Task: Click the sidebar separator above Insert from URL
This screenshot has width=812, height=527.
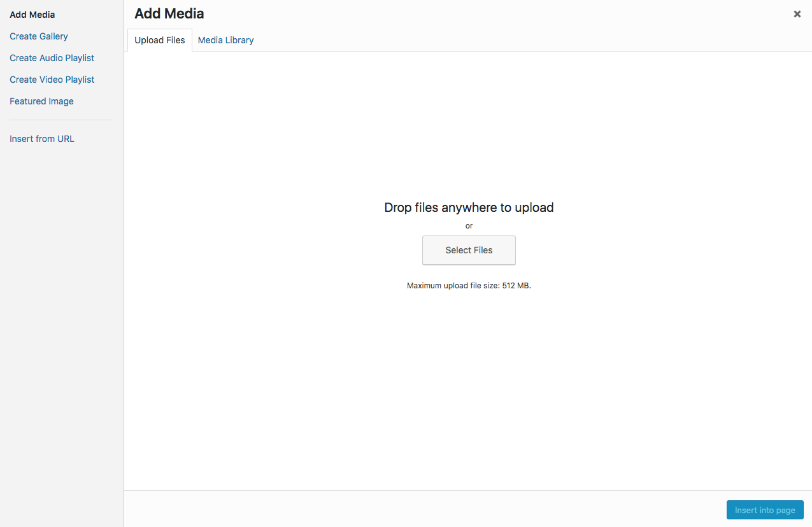Action: pyautogui.click(x=60, y=120)
